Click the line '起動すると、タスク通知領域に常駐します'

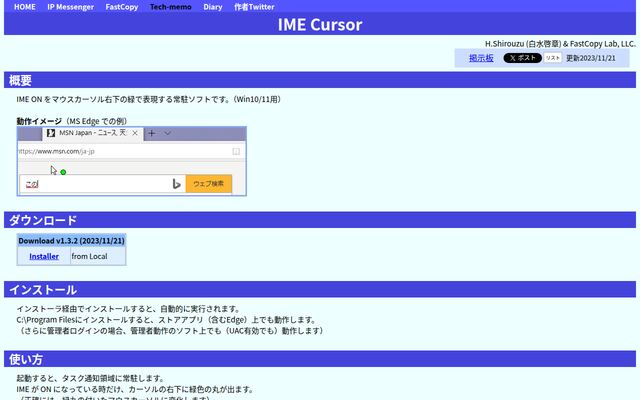coord(91,378)
